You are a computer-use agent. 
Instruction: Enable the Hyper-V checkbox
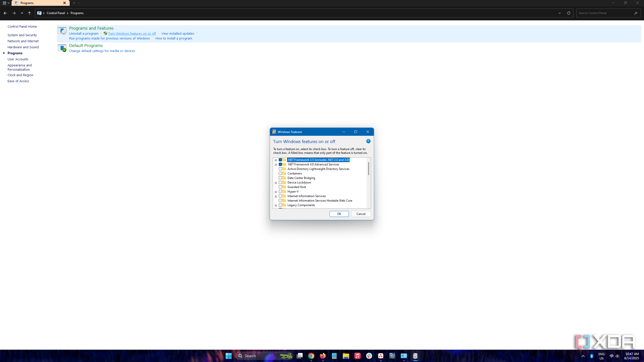280,192
